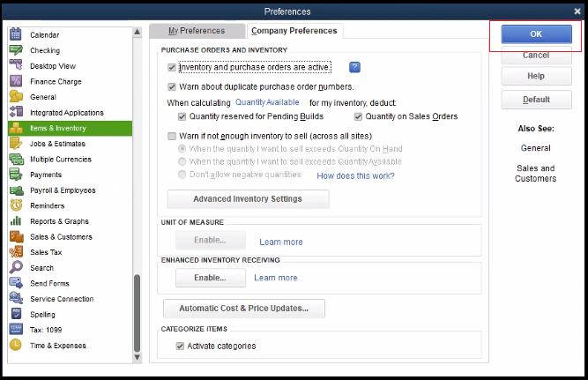Uncheck Inventory and purchase orders are active
The height and width of the screenshot is (380, 588).
click(172, 67)
